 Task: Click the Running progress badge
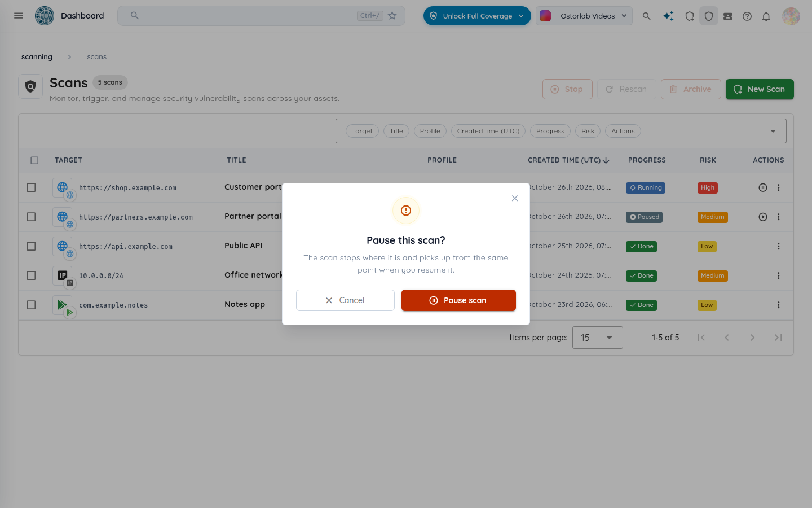[646, 188]
